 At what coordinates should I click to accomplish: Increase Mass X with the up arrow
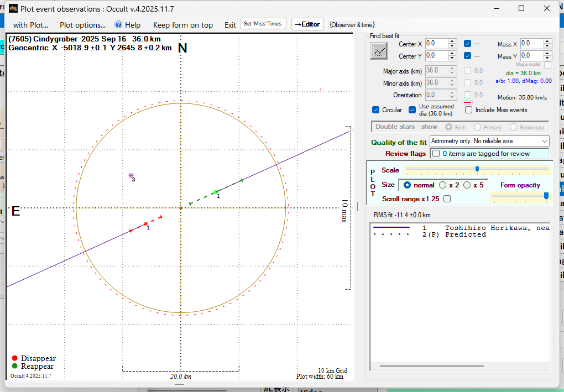click(547, 41)
